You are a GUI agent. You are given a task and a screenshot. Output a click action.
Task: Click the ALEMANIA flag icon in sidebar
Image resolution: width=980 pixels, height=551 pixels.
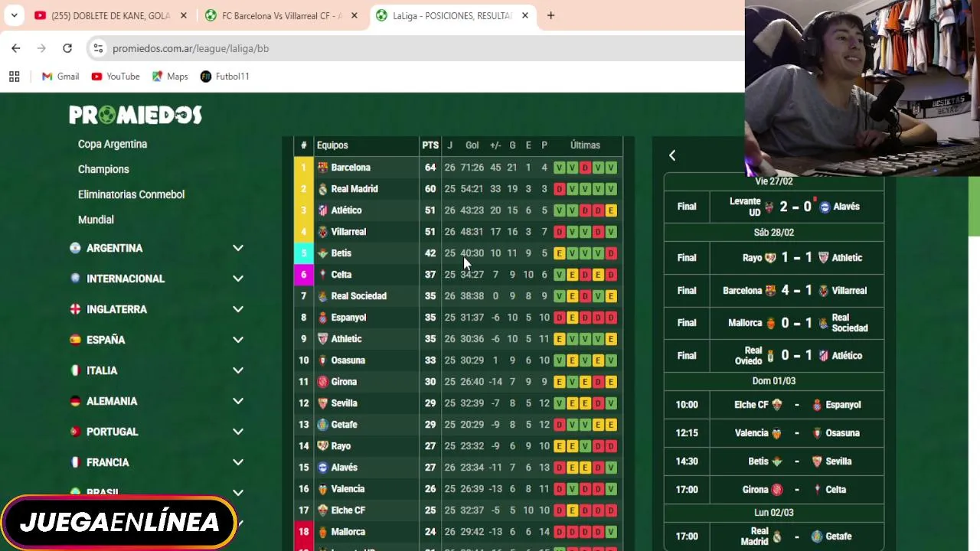coord(75,401)
